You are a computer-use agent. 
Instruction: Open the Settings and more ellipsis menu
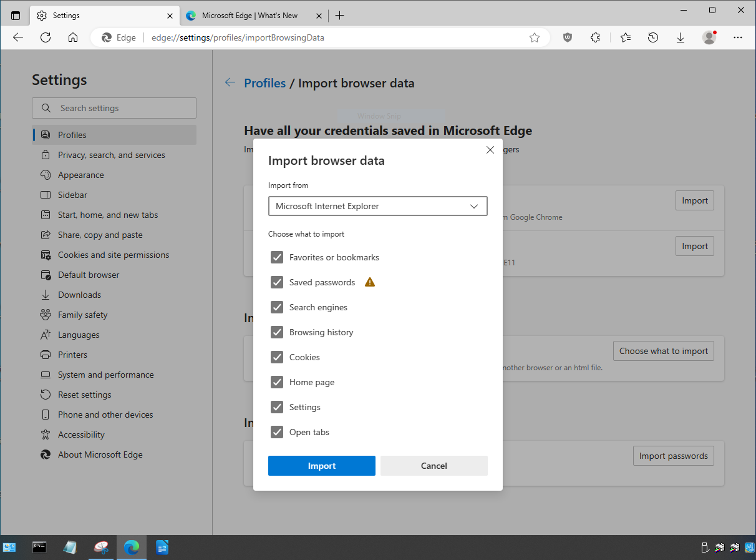[738, 37]
